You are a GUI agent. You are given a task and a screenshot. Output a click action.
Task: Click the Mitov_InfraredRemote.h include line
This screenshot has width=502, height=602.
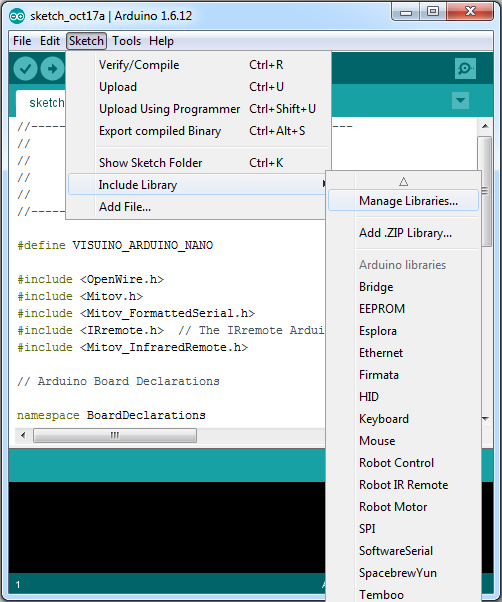[x=132, y=347]
